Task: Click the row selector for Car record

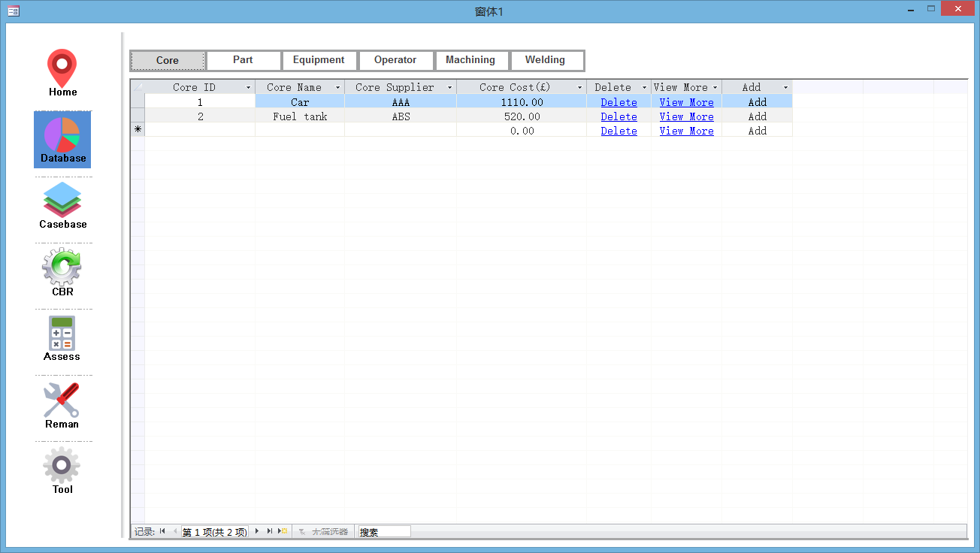Action: [138, 102]
